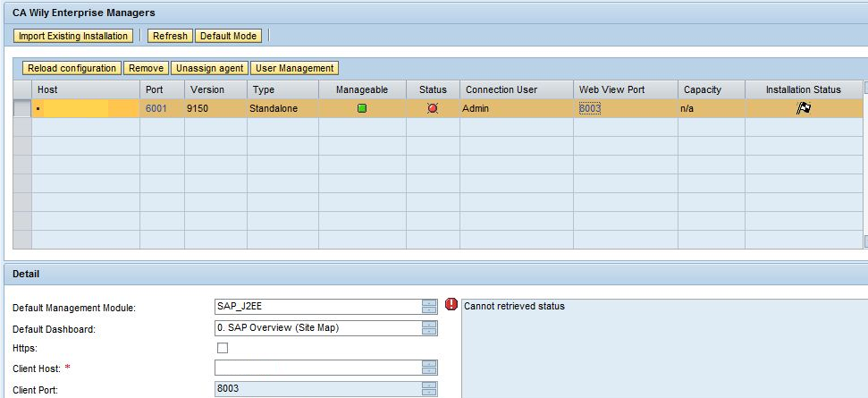Click Port column header

(x=162, y=89)
